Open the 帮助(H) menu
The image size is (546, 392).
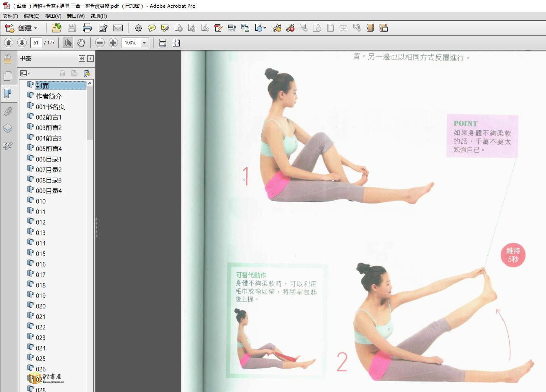tap(99, 16)
